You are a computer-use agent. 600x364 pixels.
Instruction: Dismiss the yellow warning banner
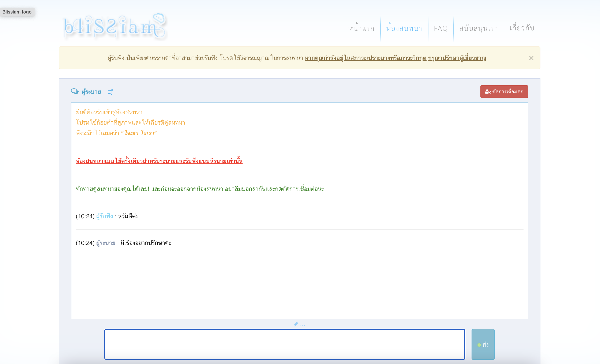(x=531, y=58)
